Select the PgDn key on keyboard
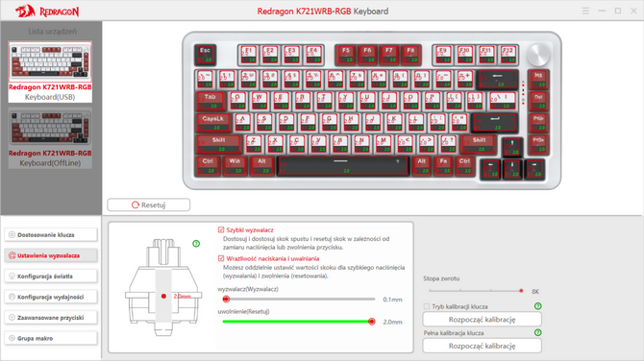 point(538,144)
